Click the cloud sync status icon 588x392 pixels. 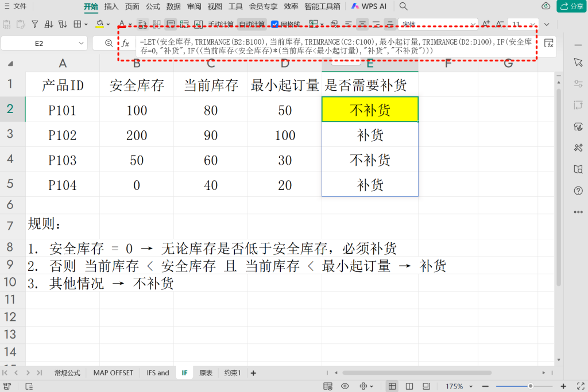(546, 6)
